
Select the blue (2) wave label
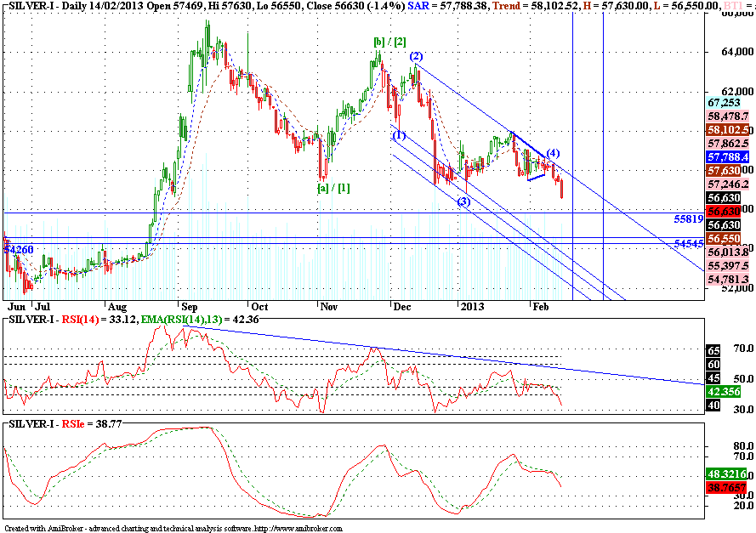point(416,56)
